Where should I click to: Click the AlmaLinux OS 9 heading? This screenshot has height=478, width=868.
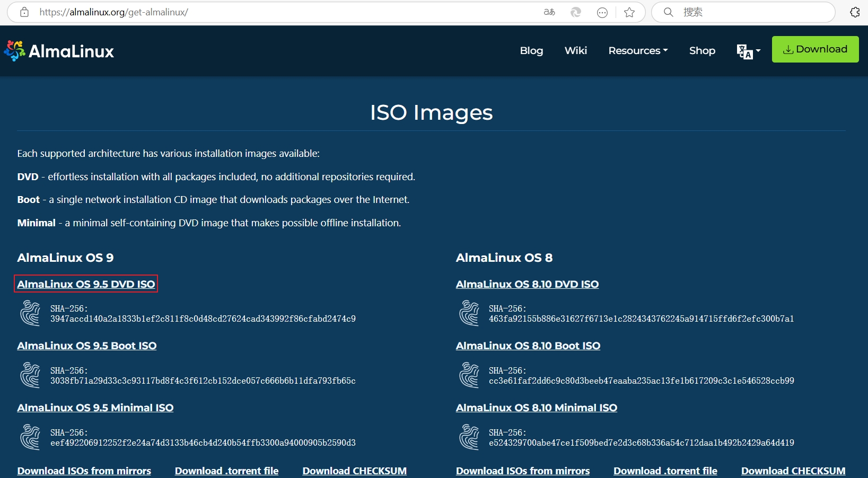(65, 258)
